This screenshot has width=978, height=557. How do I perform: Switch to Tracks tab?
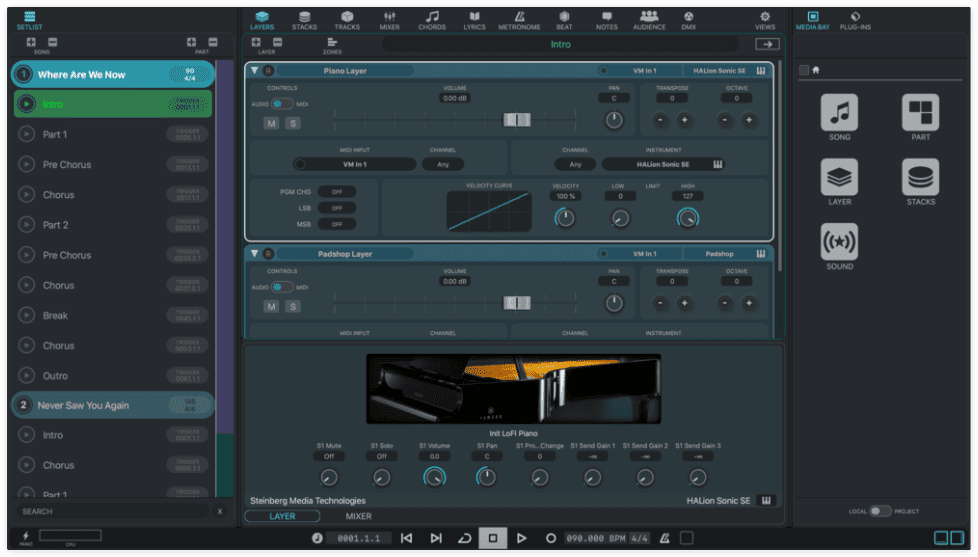(347, 20)
